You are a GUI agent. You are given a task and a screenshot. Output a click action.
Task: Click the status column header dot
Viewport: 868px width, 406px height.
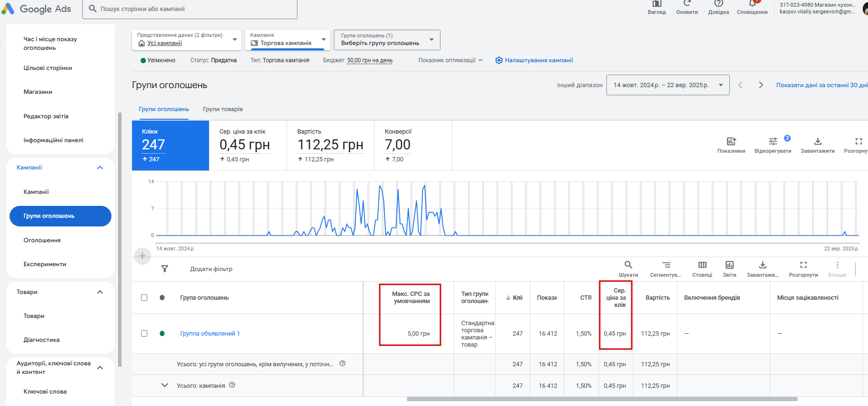point(162,298)
